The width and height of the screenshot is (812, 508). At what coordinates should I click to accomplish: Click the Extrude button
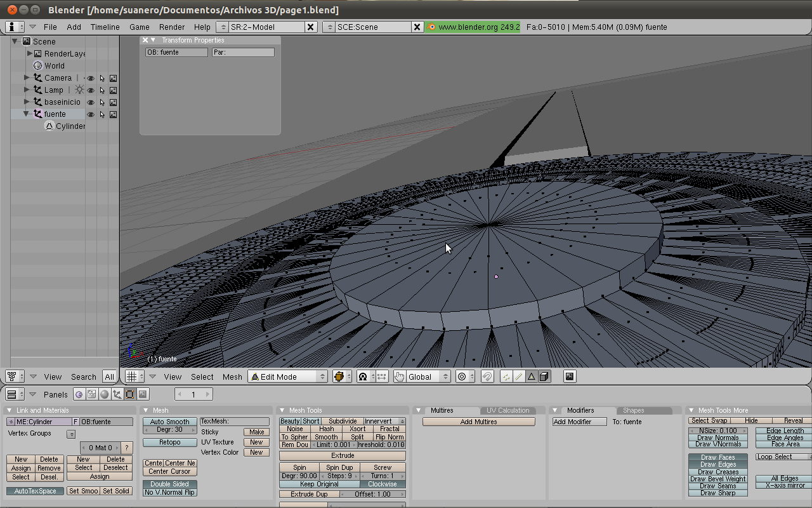coord(343,456)
